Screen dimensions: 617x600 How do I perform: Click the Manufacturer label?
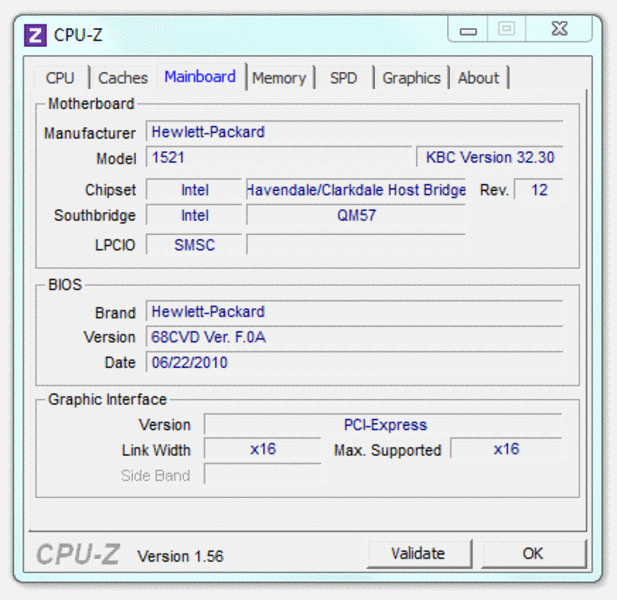(90, 133)
